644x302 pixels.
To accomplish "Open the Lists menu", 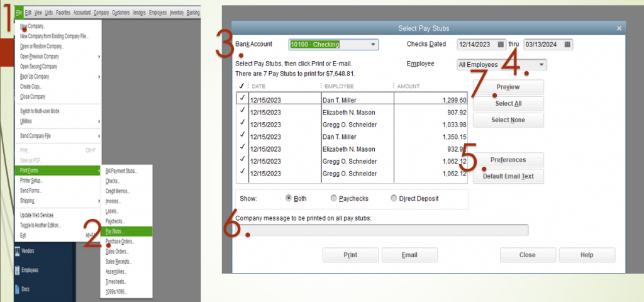I will tap(49, 13).
